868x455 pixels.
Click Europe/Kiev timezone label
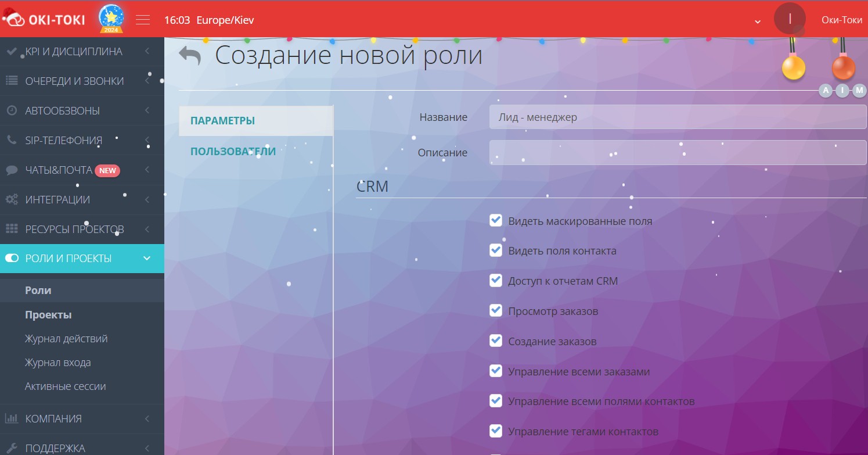(x=225, y=20)
